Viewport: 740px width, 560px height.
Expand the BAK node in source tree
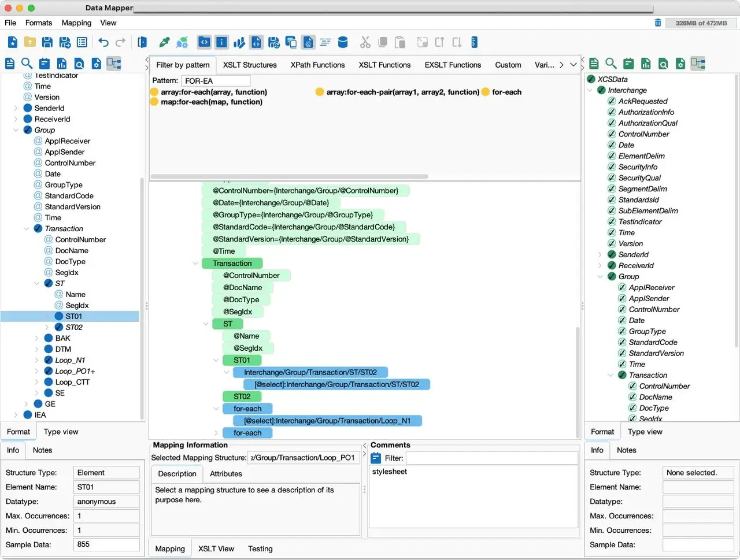[36, 338]
